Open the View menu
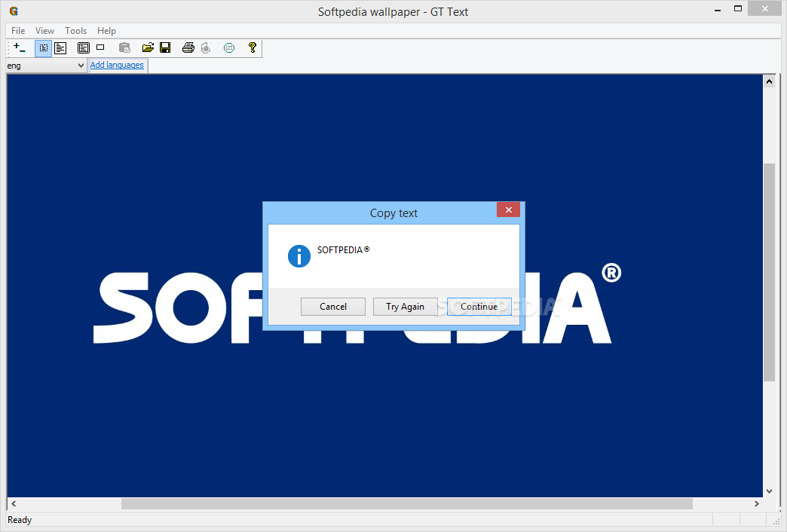This screenshot has height=532, width=787. pos(44,31)
